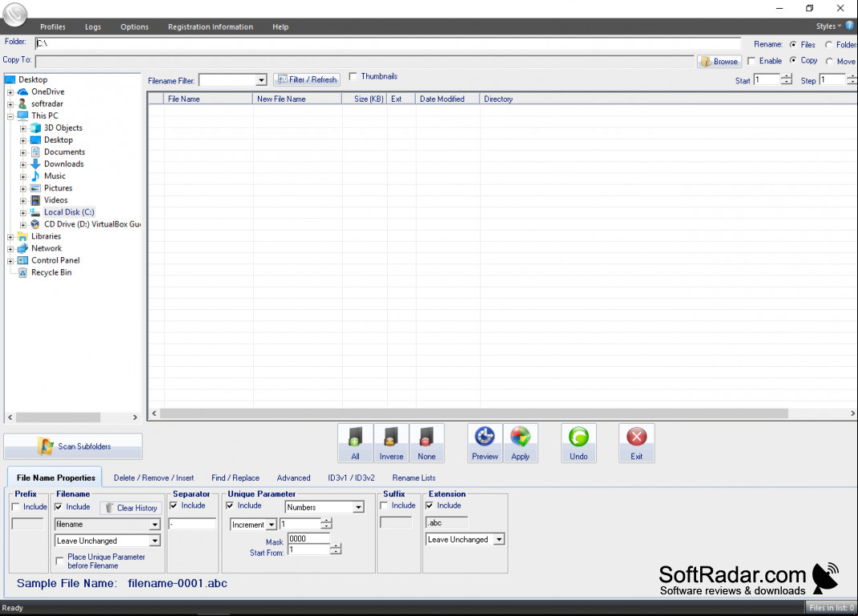Image resolution: width=858 pixels, height=616 pixels.
Task: Toggle the Extension Include checkbox
Action: pos(429,505)
